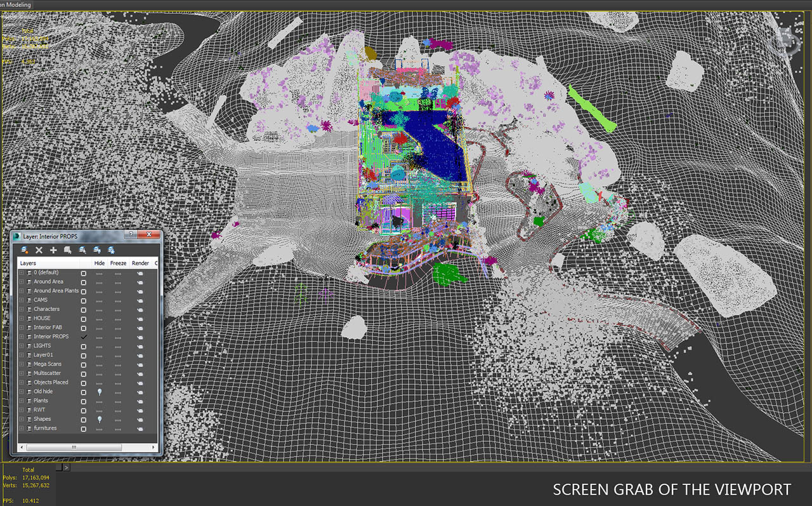Select the RWT layer name
The width and height of the screenshot is (812, 506).
tap(39, 410)
